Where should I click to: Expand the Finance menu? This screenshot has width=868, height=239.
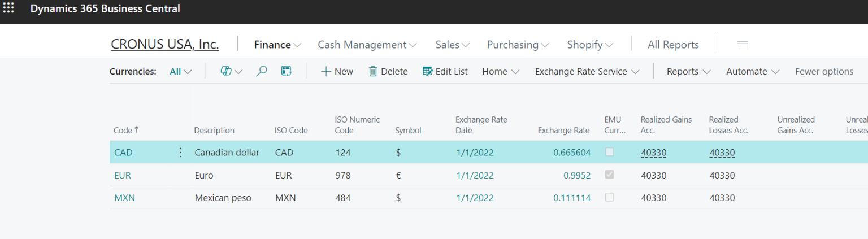click(x=277, y=45)
